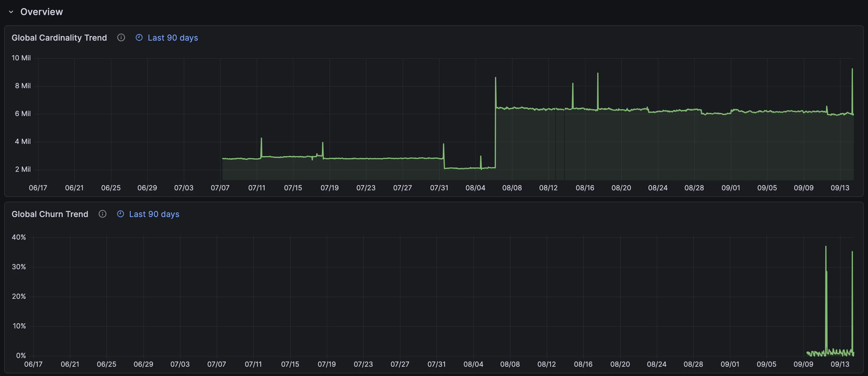The height and width of the screenshot is (376, 868).
Task: Show info tooltip for Global Churn Trend
Action: [x=103, y=214]
